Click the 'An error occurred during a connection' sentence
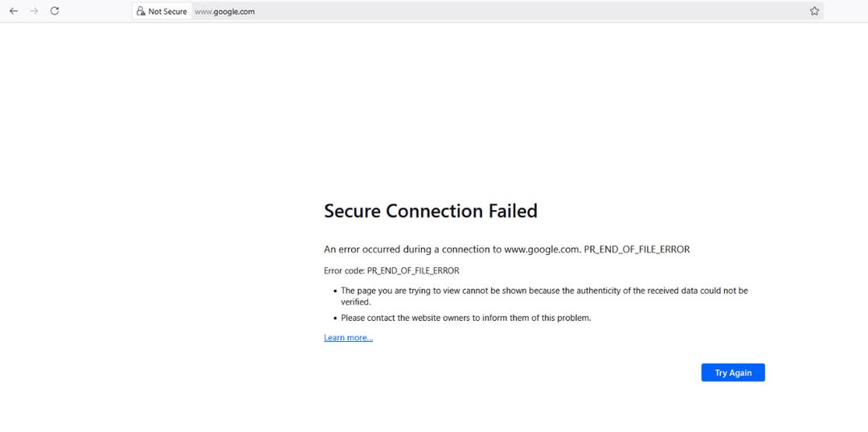The image size is (868, 432). (x=506, y=249)
